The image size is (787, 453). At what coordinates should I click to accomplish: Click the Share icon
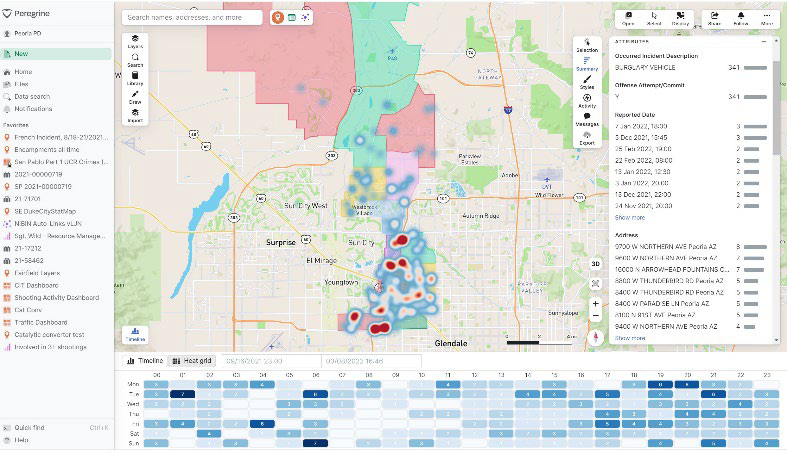[x=714, y=18]
